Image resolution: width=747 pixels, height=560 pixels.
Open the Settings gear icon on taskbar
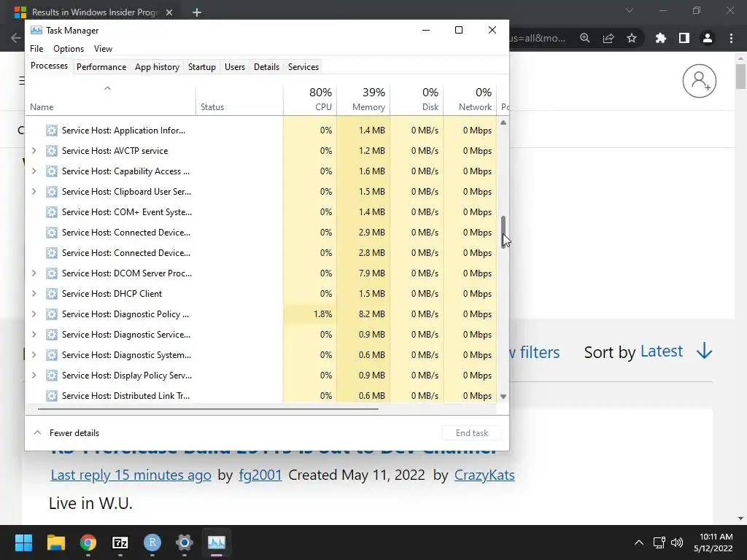click(185, 542)
